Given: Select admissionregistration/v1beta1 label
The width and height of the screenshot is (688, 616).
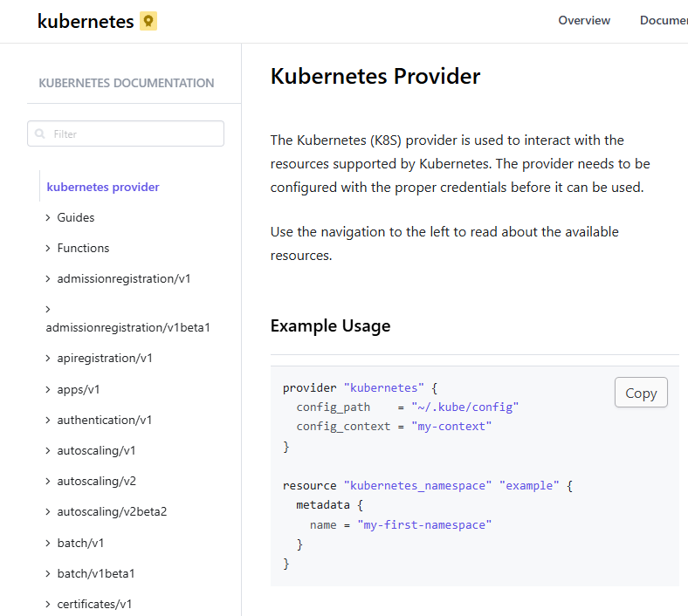Looking at the screenshot, I should click(127, 327).
